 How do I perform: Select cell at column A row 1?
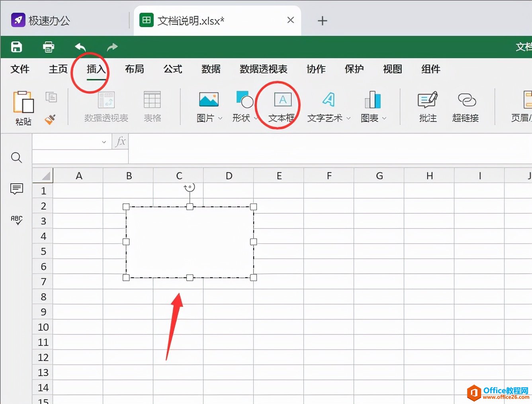tap(79, 190)
